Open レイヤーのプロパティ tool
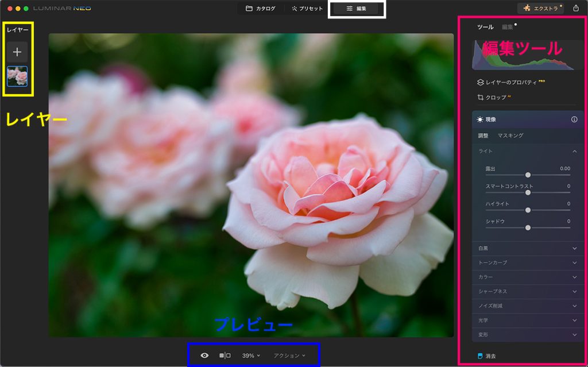588x367 pixels. pos(511,82)
